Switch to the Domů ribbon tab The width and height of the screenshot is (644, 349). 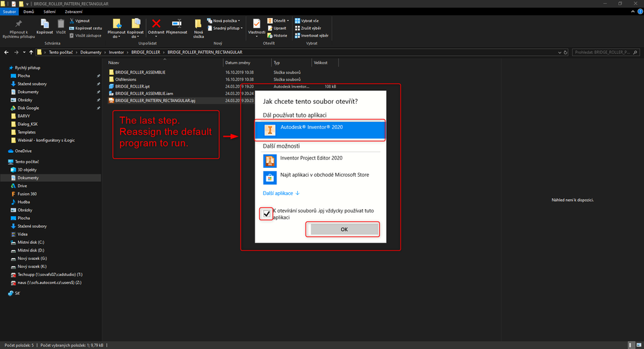[x=29, y=12]
